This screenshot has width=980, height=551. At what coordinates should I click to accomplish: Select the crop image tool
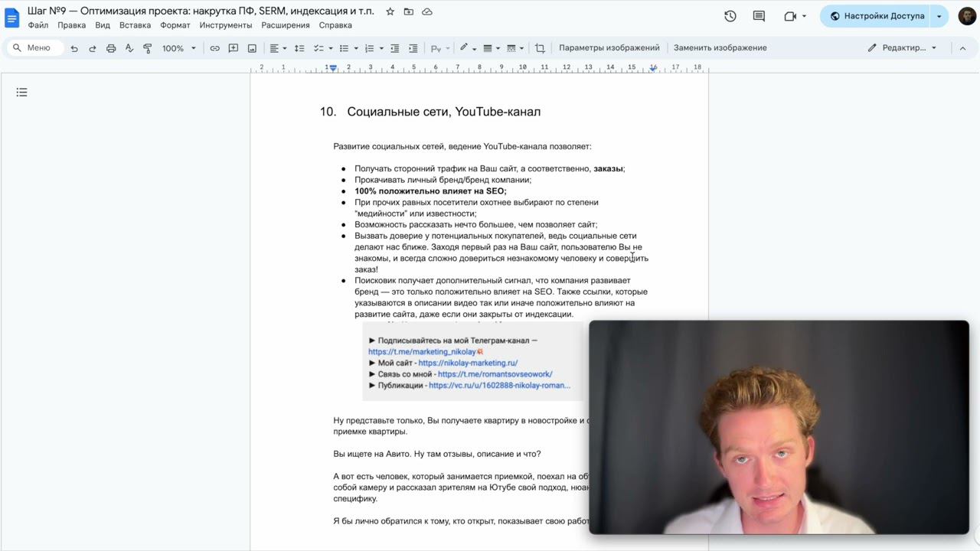coord(540,48)
